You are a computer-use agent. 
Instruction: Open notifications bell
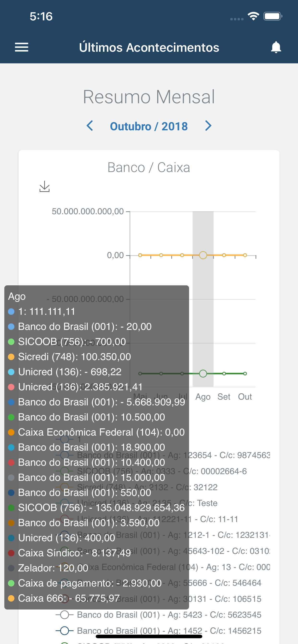(276, 47)
